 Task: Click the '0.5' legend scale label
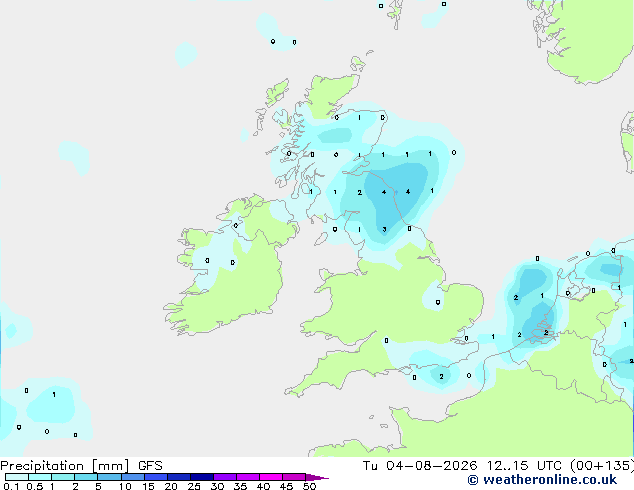coord(34,486)
